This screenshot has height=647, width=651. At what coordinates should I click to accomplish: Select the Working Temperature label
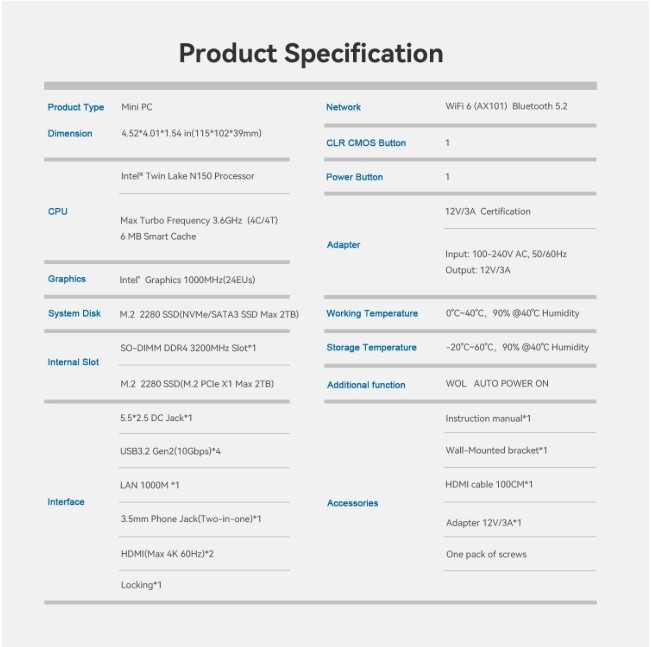(x=372, y=314)
